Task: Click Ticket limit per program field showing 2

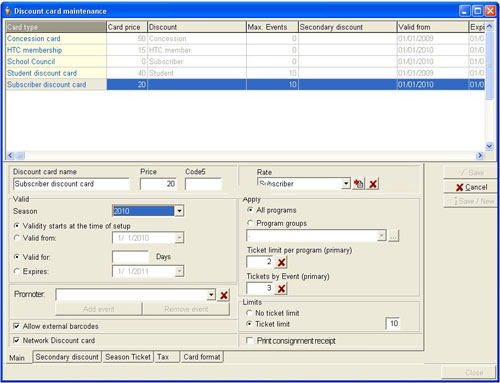Action: [x=260, y=262]
